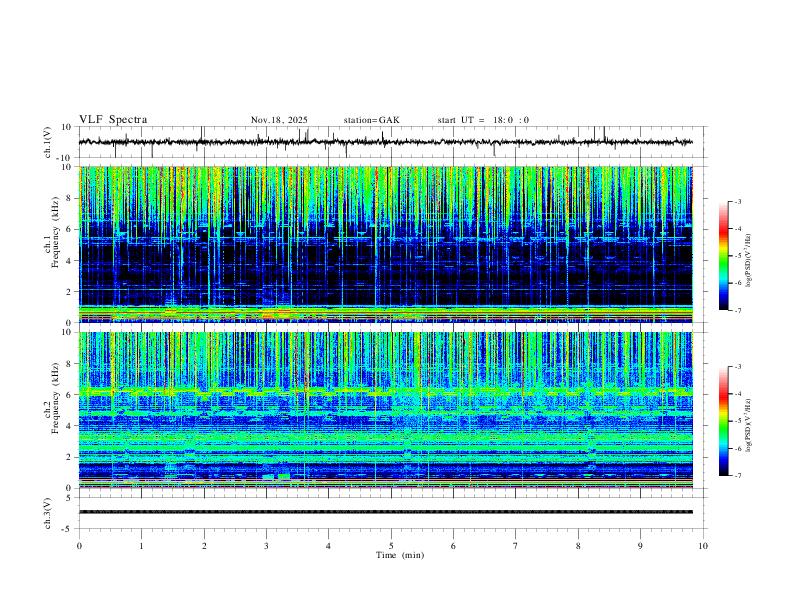Image resolution: width=792 pixels, height=612 pixels.
Task: Click the lower 'log(PSD)(V²/Hz)' legend label
Action: [x=748, y=425]
